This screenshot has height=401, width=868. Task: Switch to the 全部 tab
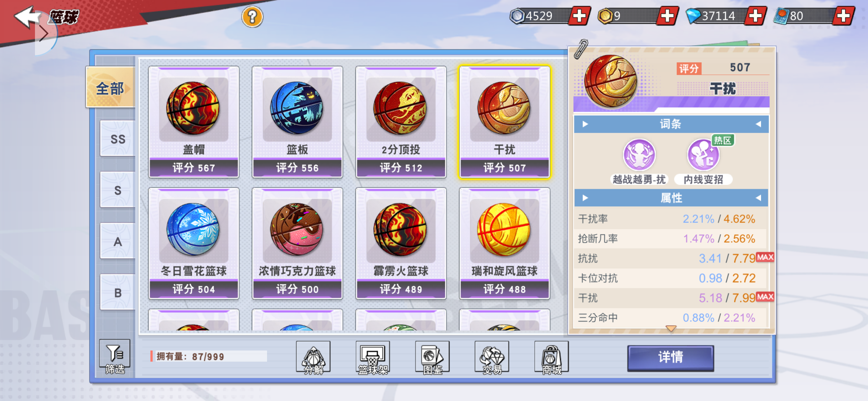(110, 88)
